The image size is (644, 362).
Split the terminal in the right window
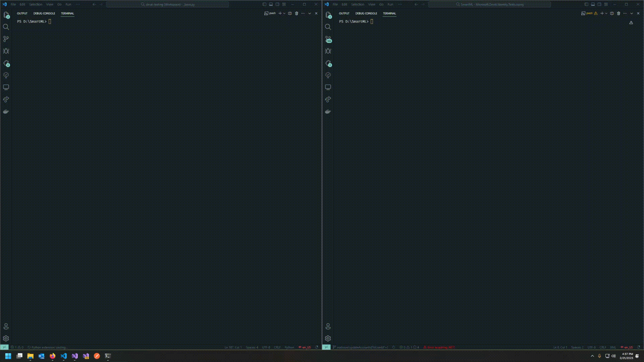[x=611, y=13]
